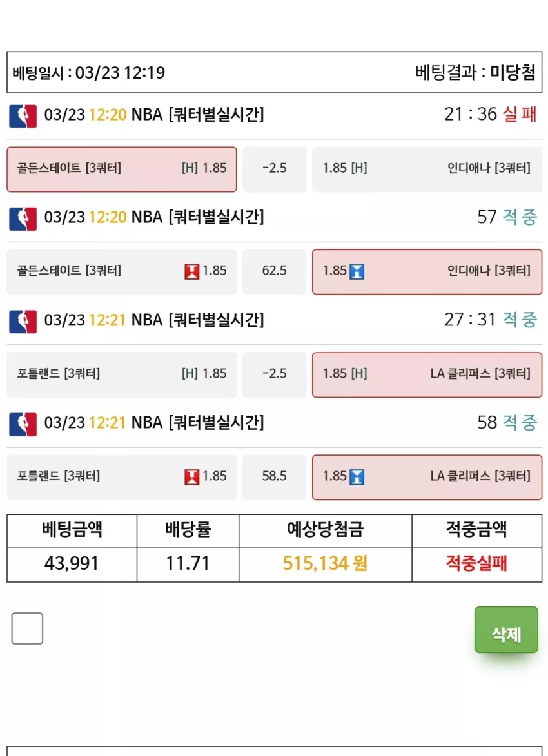Select 골든스테이트 handicap bet at 1.85
Viewport: 548px width, 756px height.
[122, 170]
